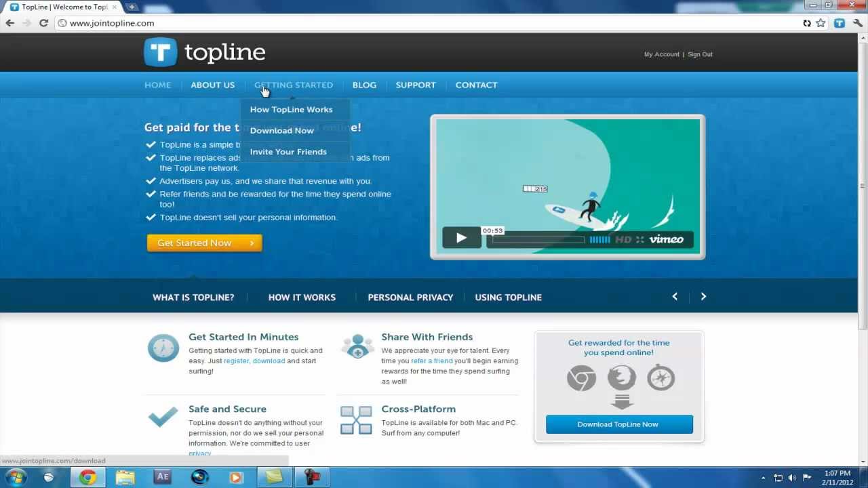Image resolution: width=868 pixels, height=488 pixels.
Task: Open After Effects from the taskbar
Action: [162, 477]
